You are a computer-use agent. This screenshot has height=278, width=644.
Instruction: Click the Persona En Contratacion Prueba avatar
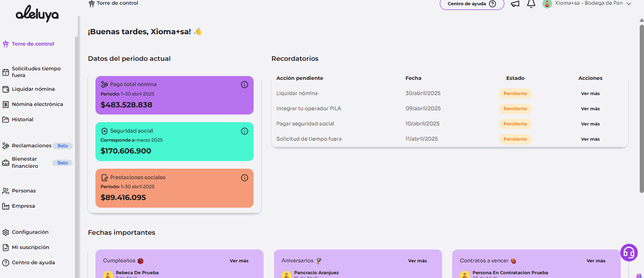(x=464, y=275)
